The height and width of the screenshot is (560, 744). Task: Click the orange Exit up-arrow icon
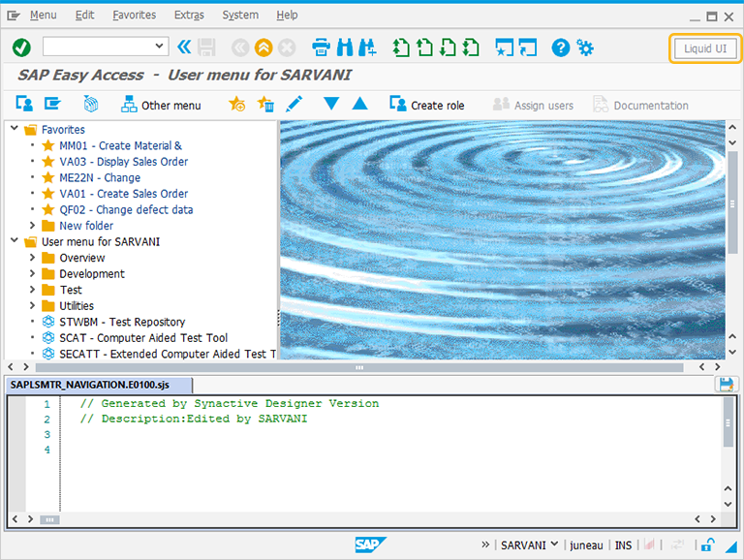tap(263, 47)
